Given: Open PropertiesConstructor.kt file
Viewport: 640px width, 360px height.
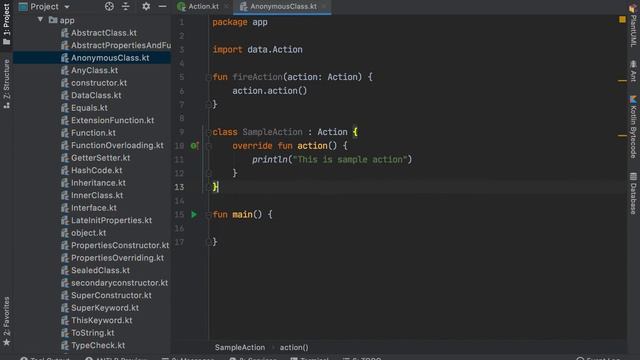Looking at the screenshot, I should click(x=120, y=245).
